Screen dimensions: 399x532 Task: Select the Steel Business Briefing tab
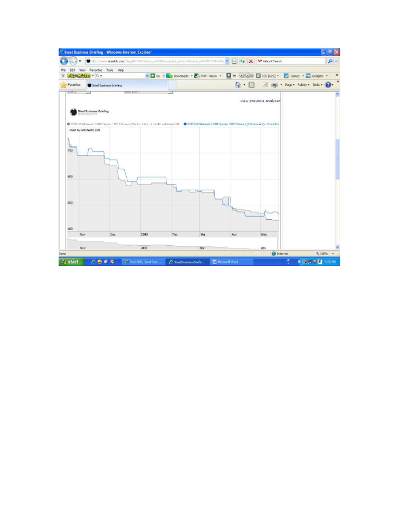click(127, 85)
